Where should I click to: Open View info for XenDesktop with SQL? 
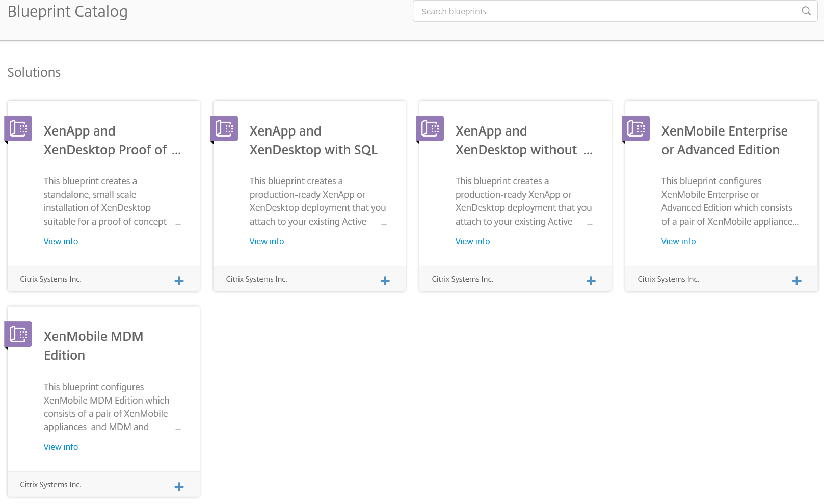coord(267,242)
